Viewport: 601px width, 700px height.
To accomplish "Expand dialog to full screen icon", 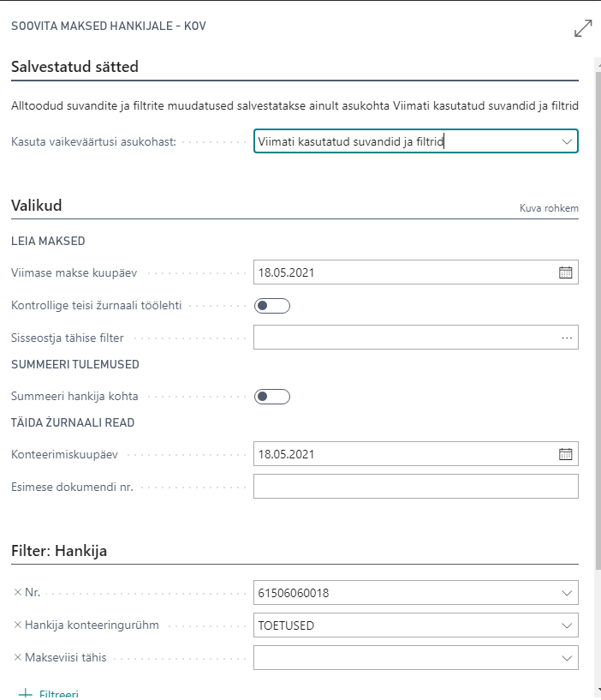I will [x=583, y=27].
